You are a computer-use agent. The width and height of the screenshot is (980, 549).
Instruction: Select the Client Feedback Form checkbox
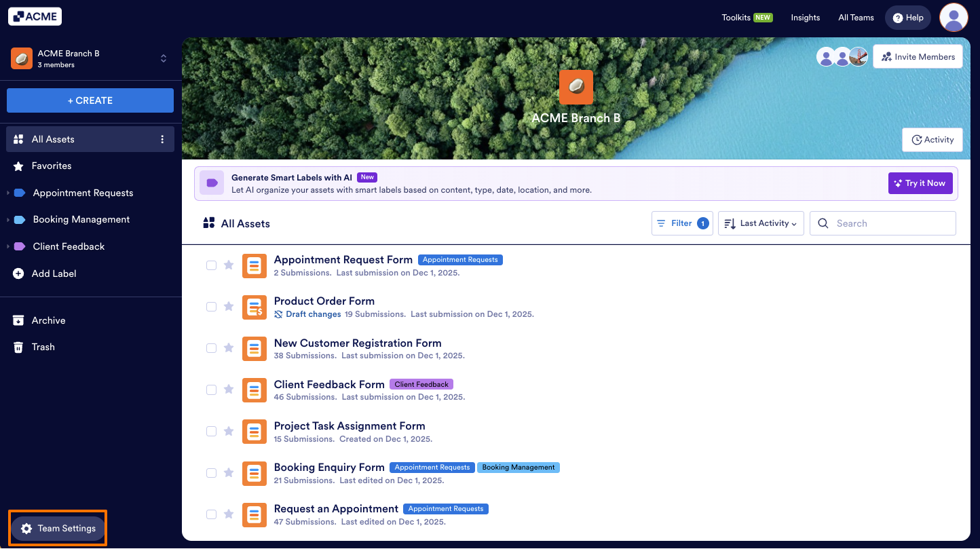point(211,390)
